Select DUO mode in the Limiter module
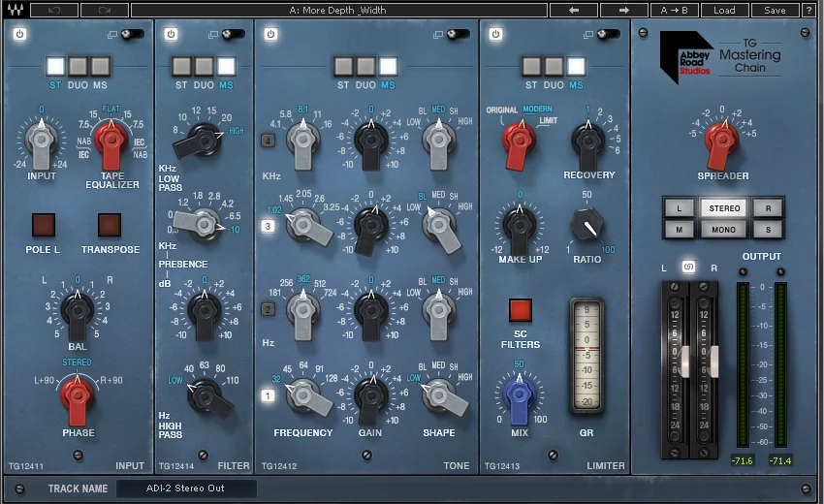 click(554, 67)
